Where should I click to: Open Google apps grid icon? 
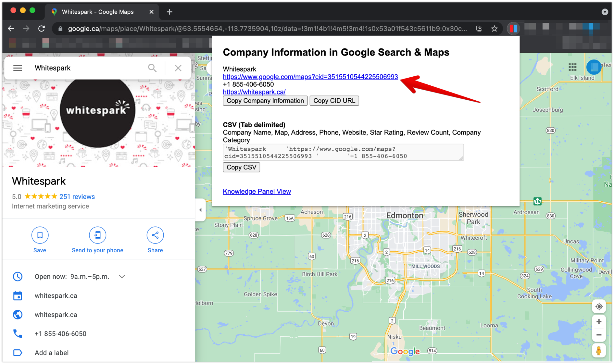tap(572, 67)
